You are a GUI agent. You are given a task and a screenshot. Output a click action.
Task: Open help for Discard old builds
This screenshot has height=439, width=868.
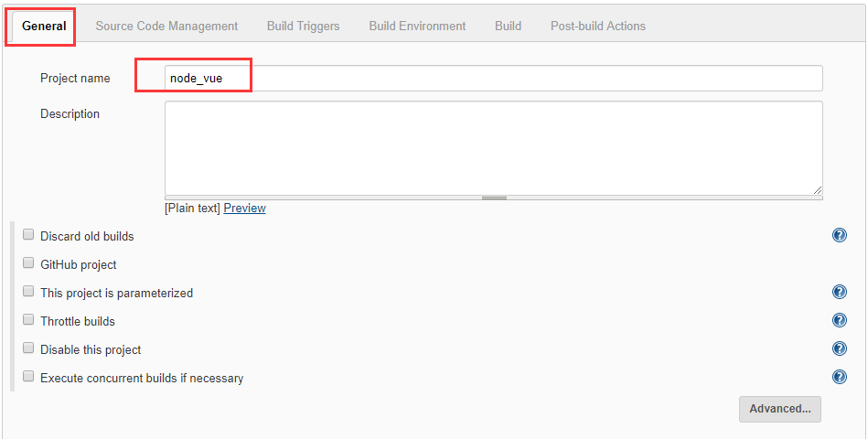coord(839,236)
